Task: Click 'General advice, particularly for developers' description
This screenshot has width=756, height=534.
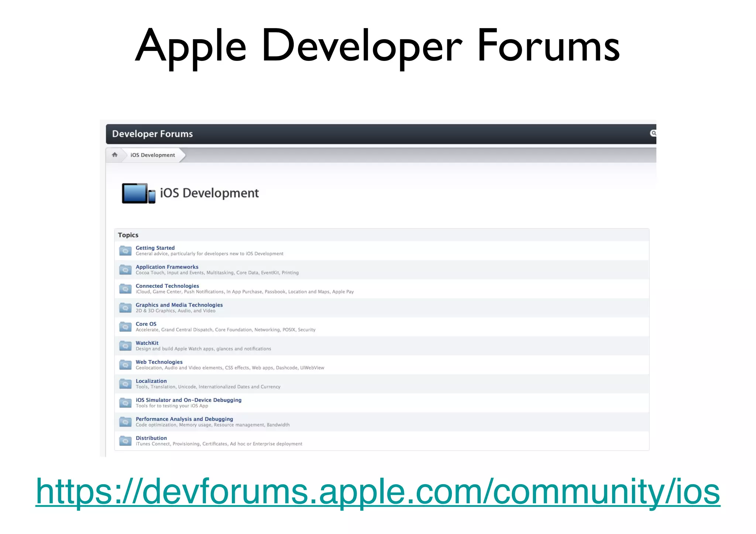Action: click(209, 254)
